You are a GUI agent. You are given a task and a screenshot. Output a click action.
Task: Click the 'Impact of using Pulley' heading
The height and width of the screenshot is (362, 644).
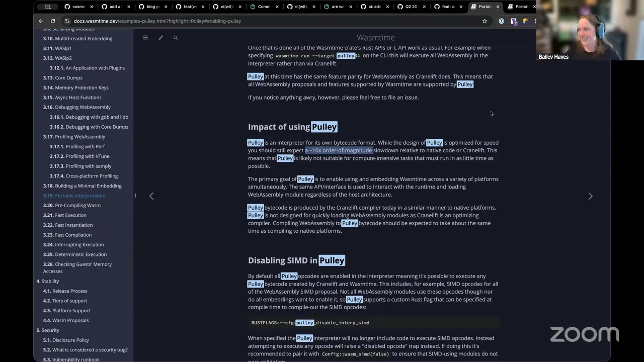coord(293,127)
